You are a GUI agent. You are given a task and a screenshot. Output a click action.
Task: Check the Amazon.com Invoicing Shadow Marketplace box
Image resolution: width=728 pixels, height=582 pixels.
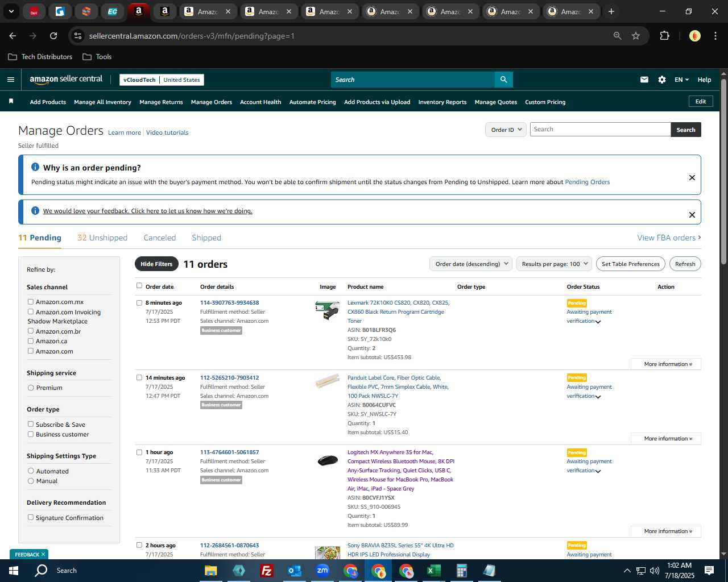point(31,311)
